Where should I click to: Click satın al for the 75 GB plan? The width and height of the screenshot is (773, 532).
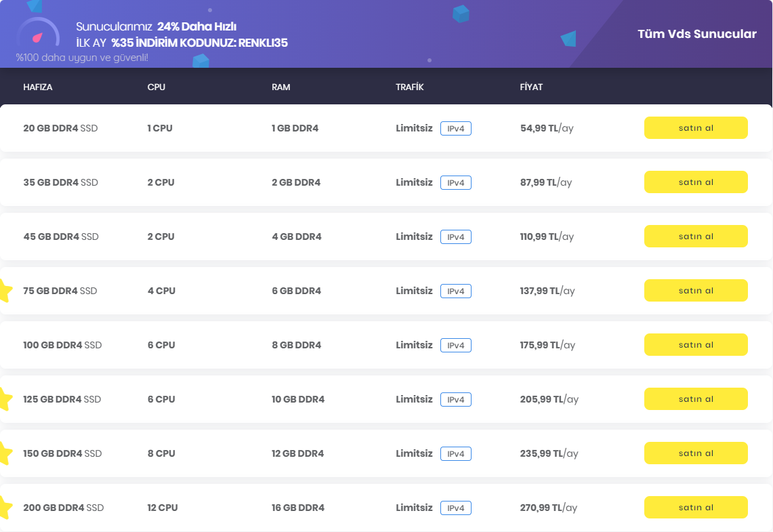click(695, 291)
